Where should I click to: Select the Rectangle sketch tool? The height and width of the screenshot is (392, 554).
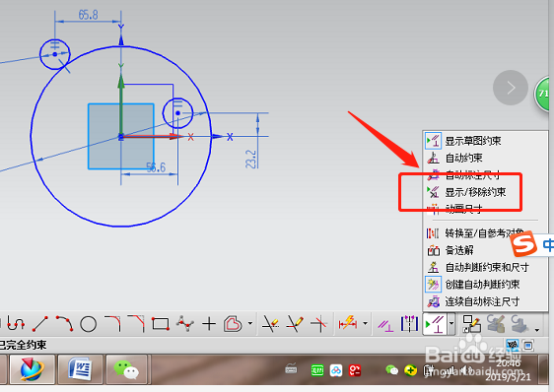point(160,323)
